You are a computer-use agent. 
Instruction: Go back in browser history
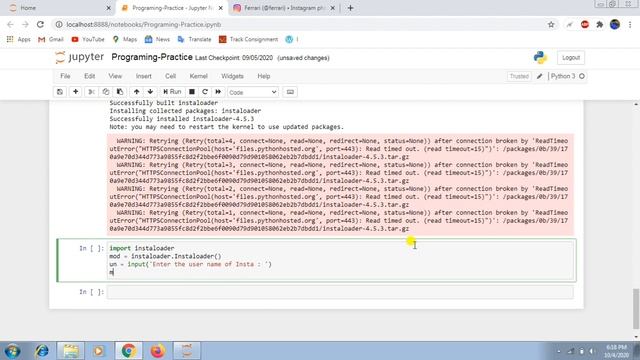[x=10, y=24]
